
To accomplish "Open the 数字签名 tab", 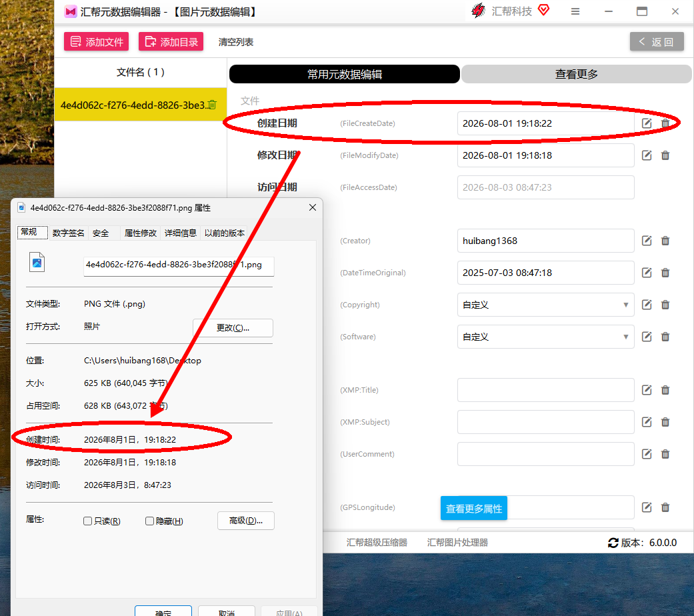I will 68,233.
